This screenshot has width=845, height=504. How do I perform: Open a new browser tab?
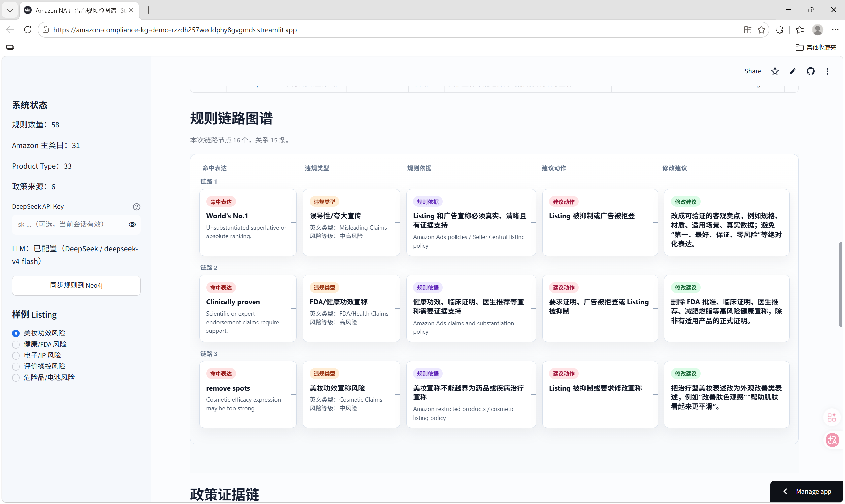[x=149, y=10]
